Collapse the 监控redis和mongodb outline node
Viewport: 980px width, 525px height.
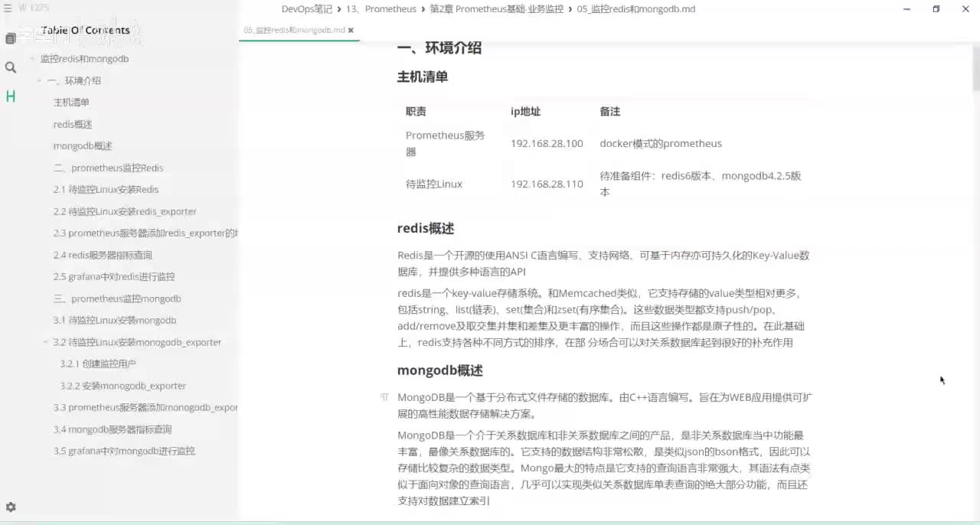(33, 59)
